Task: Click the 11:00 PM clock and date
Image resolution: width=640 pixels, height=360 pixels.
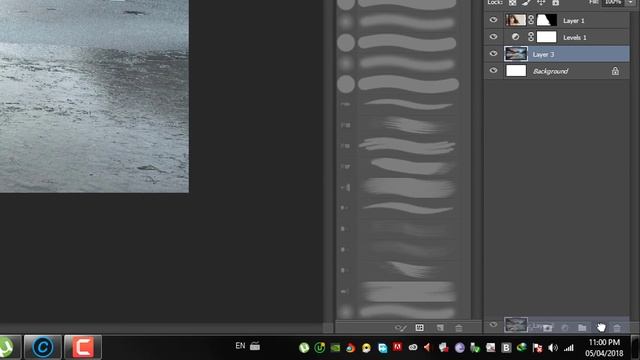Action: [x=604, y=347]
